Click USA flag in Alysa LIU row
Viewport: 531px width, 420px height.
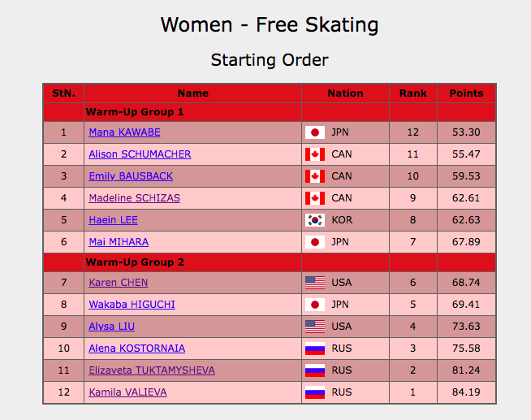pyautogui.click(x=315, y=327)
